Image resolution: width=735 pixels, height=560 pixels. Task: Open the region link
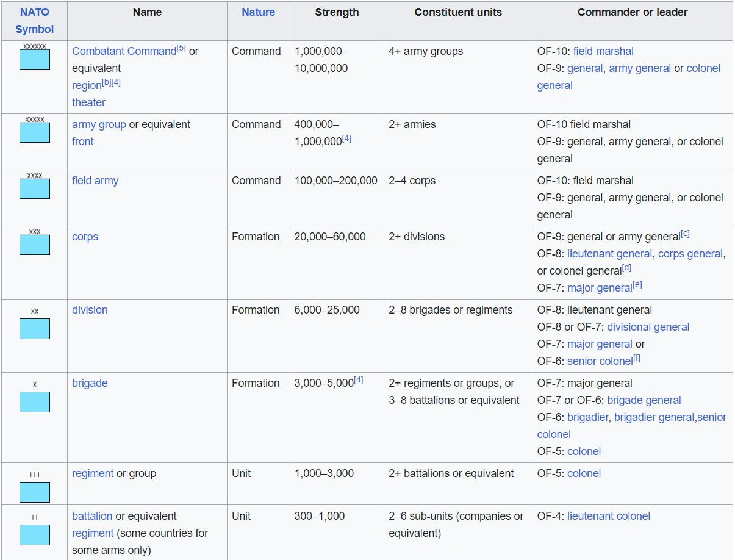coord(86,85)
